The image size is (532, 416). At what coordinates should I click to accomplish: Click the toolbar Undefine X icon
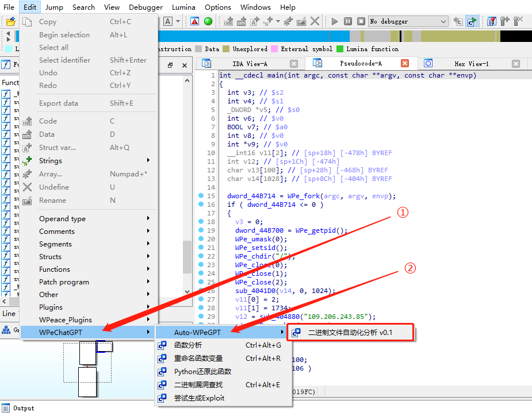click(315, 21)
